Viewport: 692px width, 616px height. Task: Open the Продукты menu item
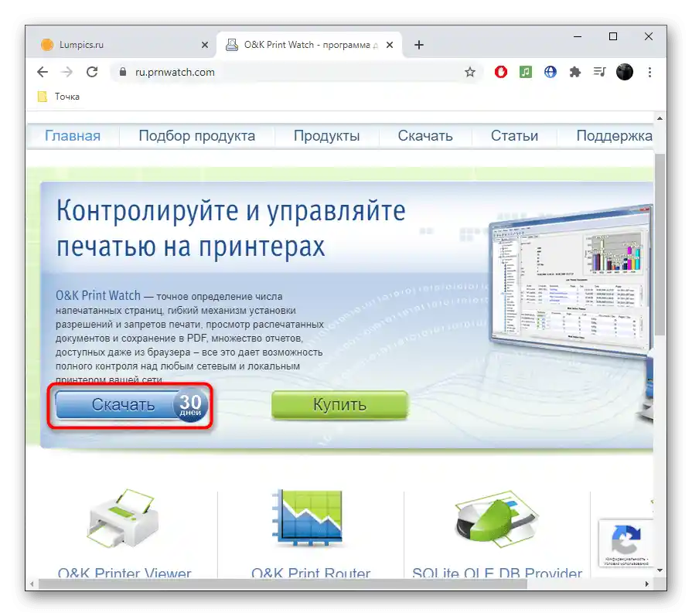pos(326,135)
